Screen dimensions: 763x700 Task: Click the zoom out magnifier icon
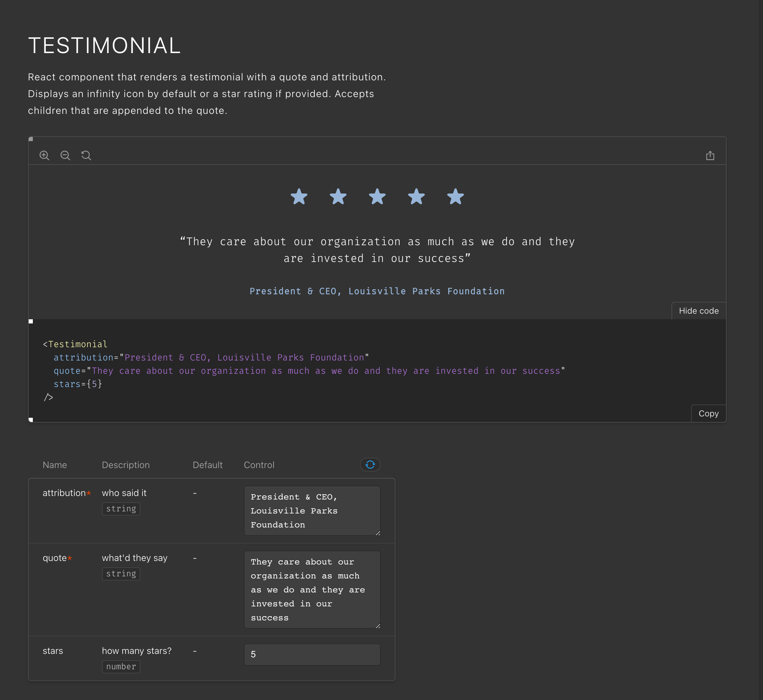coord(65,155)
